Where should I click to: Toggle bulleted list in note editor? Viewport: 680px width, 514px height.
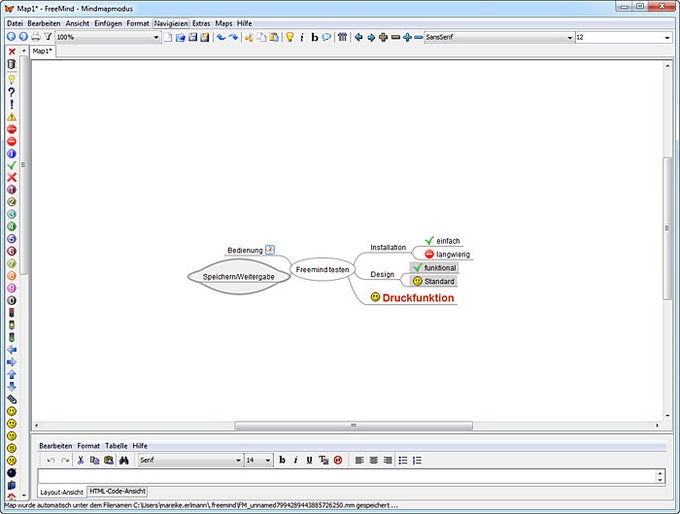pyautogui.click(x=403, y=460)
